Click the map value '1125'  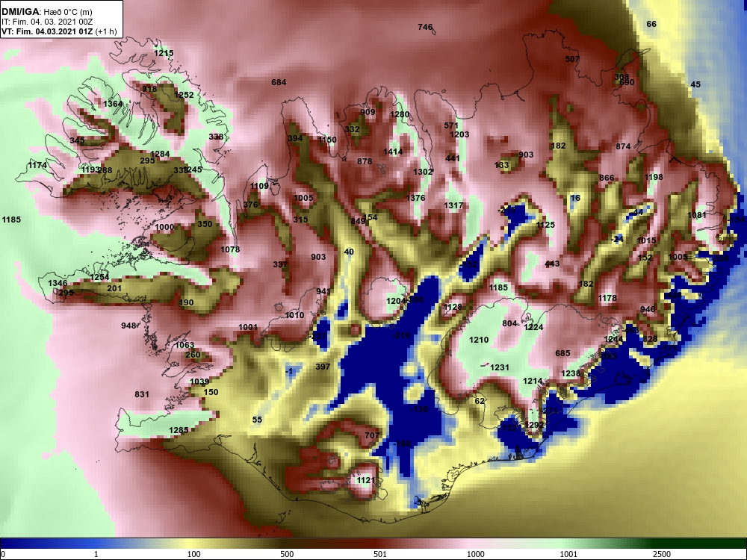(545, 225)
